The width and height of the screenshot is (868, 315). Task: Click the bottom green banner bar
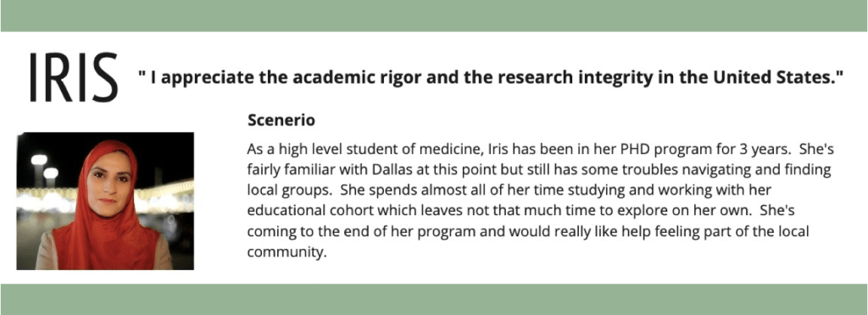(x=434, y=300)
